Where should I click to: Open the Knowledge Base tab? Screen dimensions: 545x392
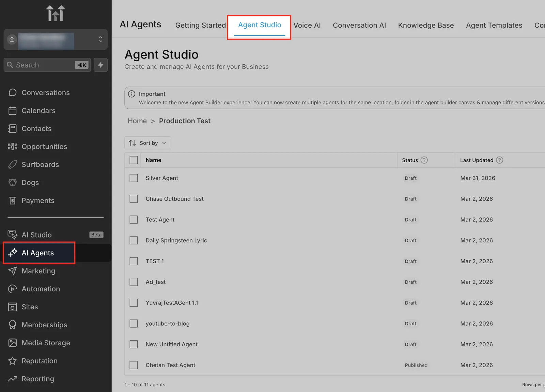426,25
